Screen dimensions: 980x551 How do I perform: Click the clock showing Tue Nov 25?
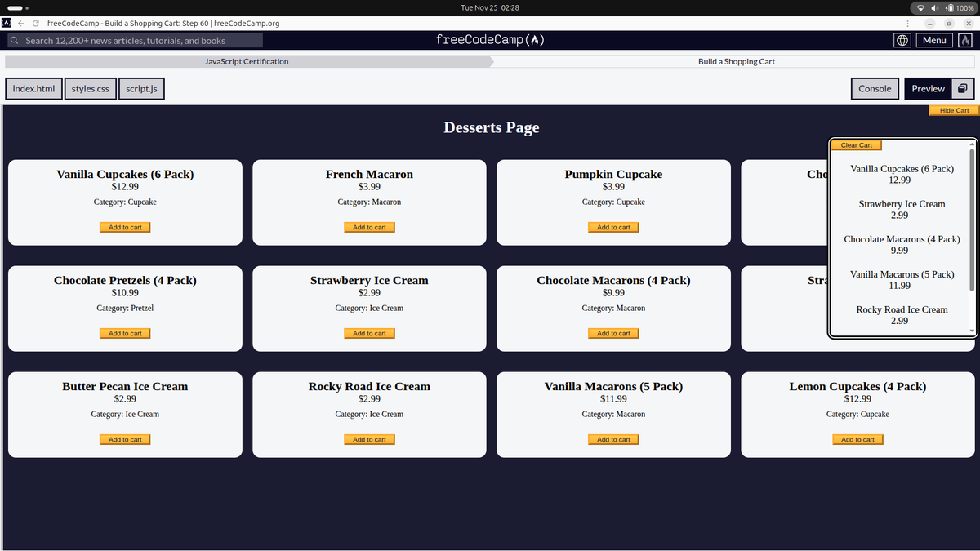[x=488, y=7]
